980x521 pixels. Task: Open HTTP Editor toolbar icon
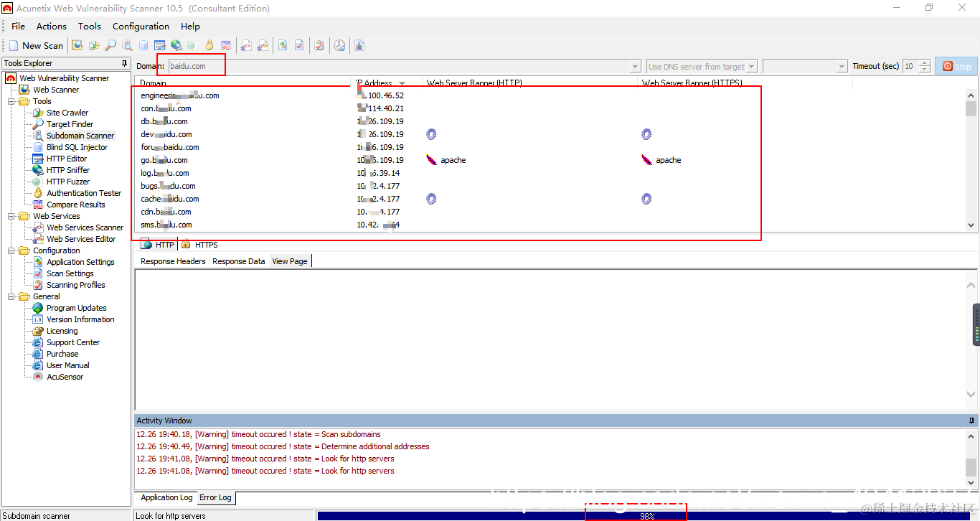(160, 45)
